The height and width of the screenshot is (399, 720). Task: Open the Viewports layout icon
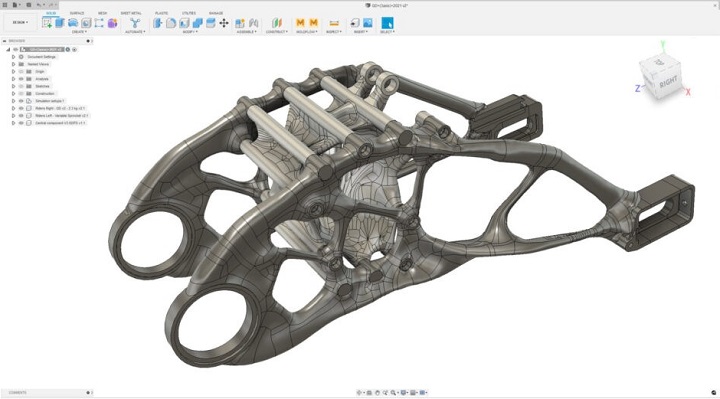point(422,393)
